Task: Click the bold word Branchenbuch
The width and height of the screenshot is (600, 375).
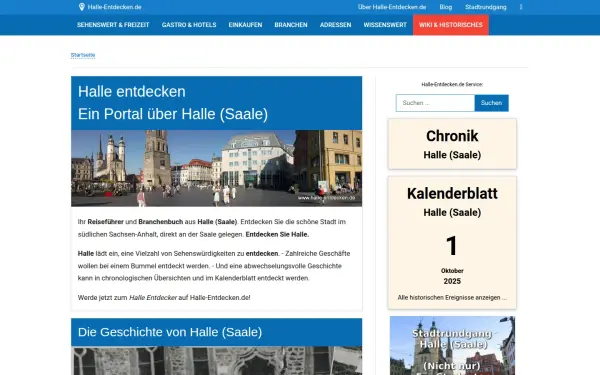Action: (161, 222)
